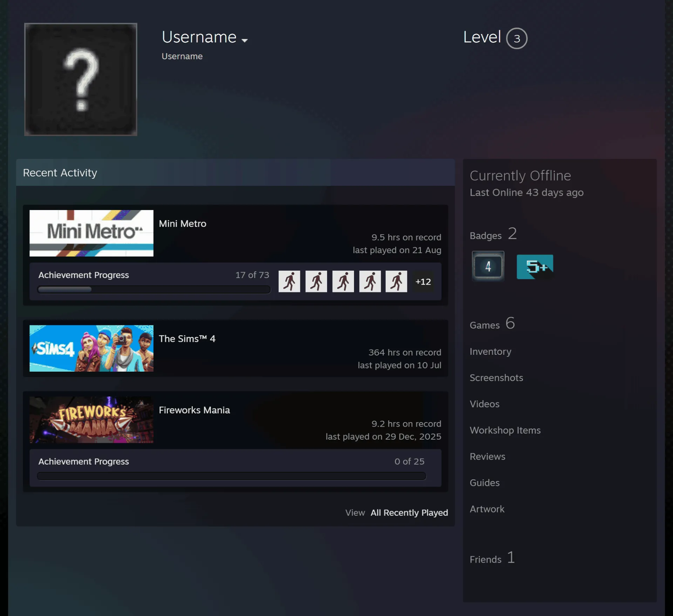Click the Level label in header

(482, 37)
